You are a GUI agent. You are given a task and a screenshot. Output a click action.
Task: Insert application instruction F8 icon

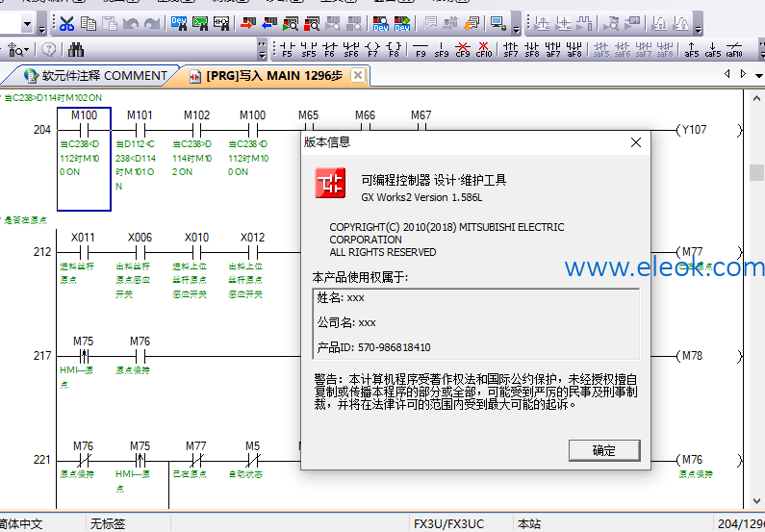[394, 49]
